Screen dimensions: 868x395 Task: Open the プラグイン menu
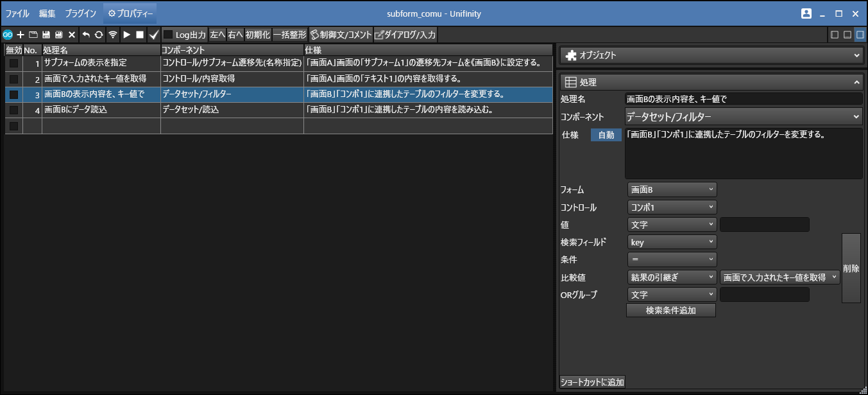click(81, 13)
